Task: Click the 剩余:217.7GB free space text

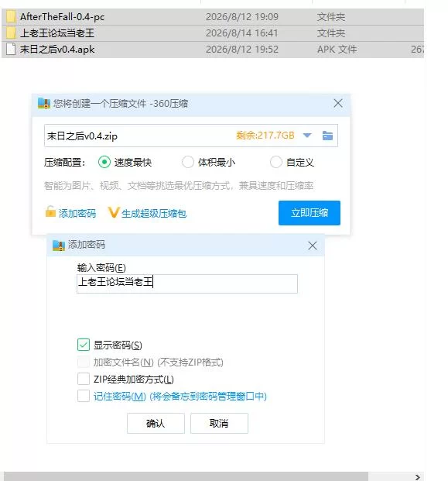Action: (265, 136)
